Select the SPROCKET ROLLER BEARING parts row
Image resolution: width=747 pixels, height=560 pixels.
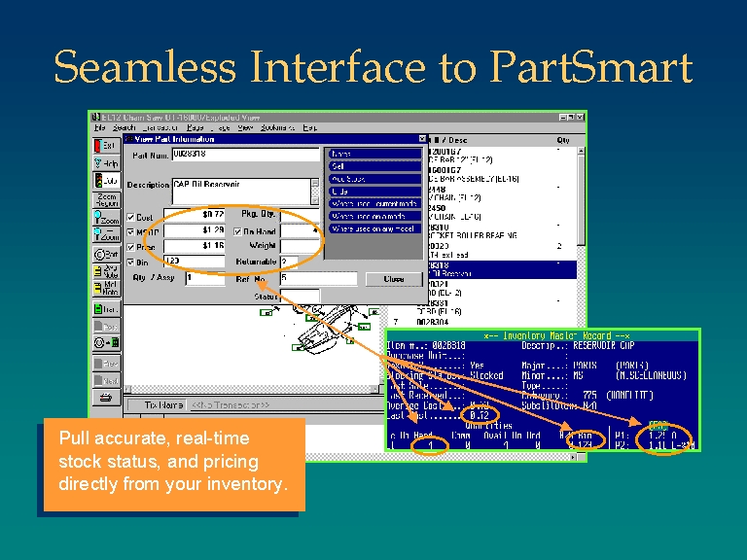tap(502, 232)
